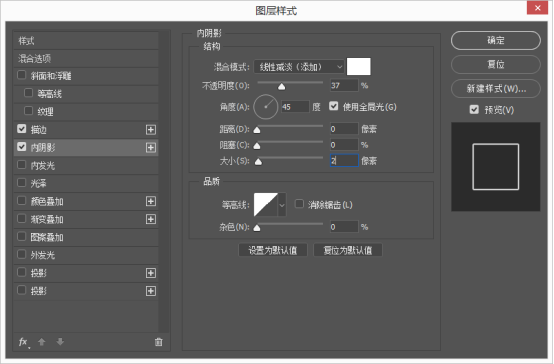Screen dimensions: 554x364
Task: Click the effects list vertical scrollbar
Action: (164, 182)
